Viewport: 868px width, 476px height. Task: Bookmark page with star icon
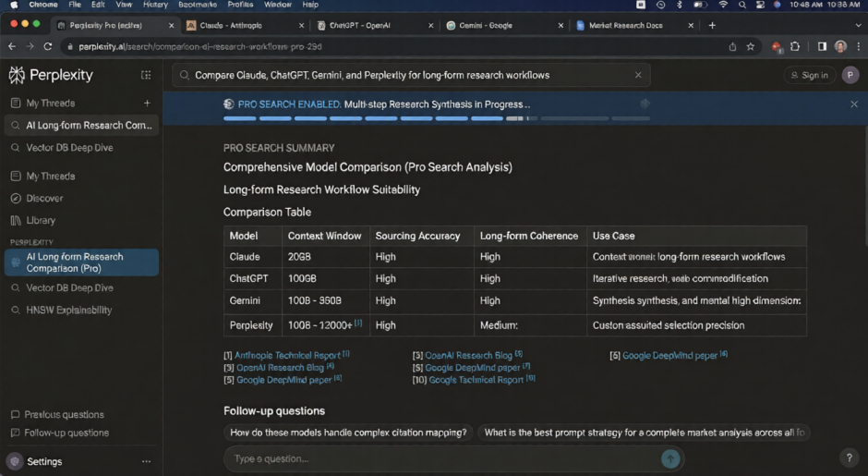(x=750, y=46)
